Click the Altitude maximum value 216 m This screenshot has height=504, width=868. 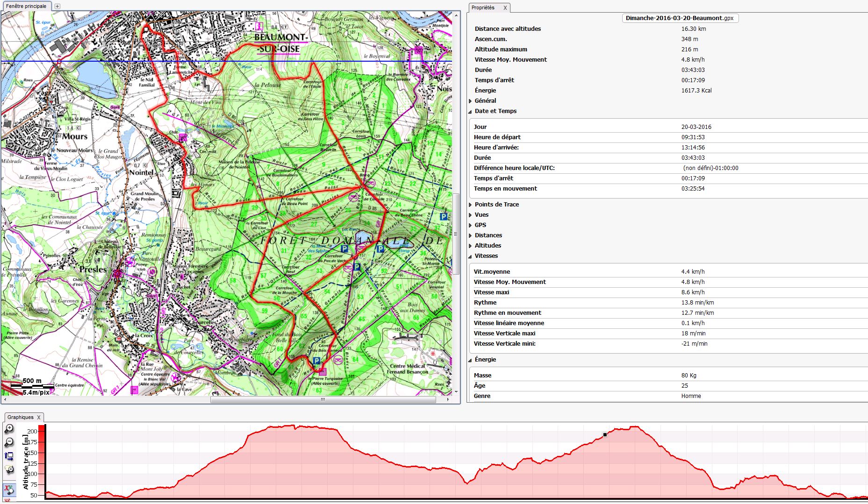click(689, 49)
